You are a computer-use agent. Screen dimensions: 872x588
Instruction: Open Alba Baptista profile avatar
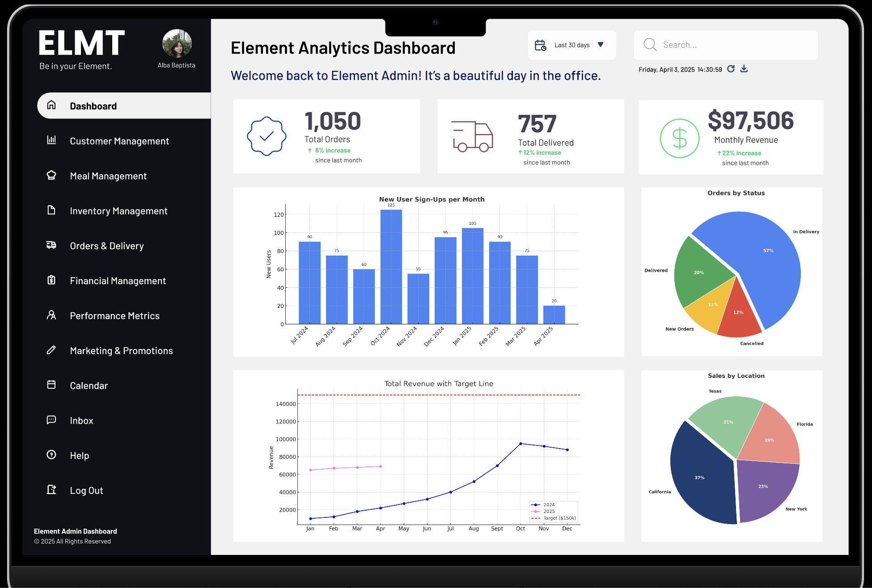tap(177, 44)
